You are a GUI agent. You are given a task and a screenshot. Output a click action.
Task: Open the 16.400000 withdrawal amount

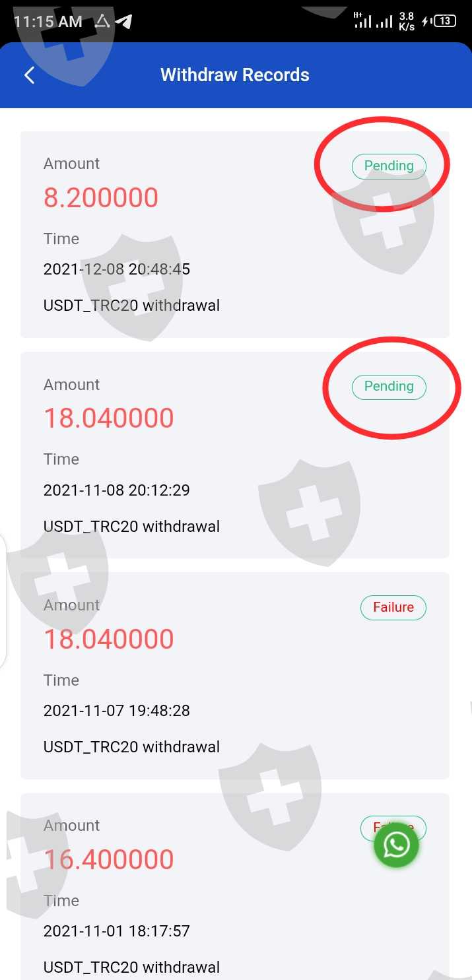point(109,859)
